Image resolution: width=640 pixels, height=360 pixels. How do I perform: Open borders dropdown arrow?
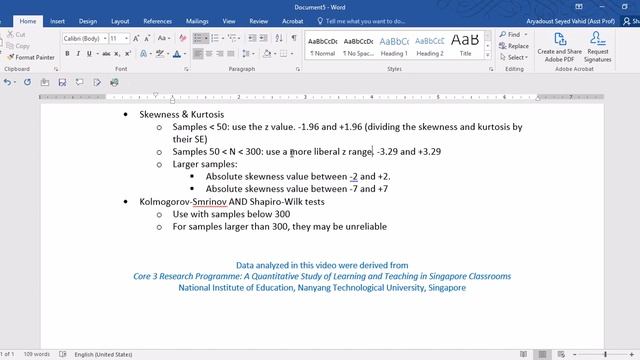click(x=291, y=53)
